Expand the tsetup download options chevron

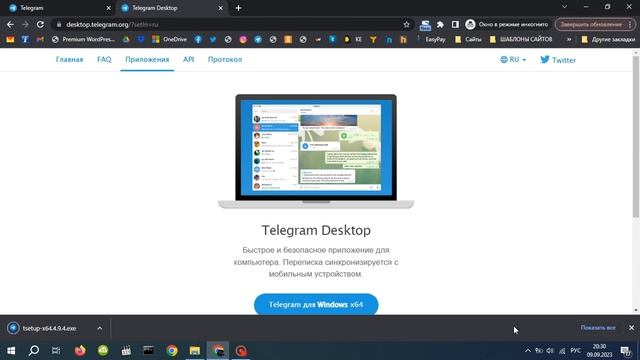click(x=100, y=328)
